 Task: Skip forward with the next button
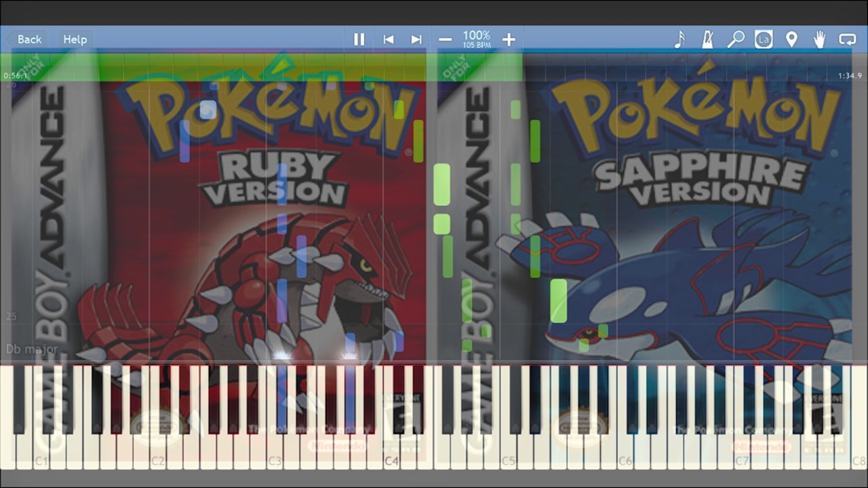tap(416, 39)
